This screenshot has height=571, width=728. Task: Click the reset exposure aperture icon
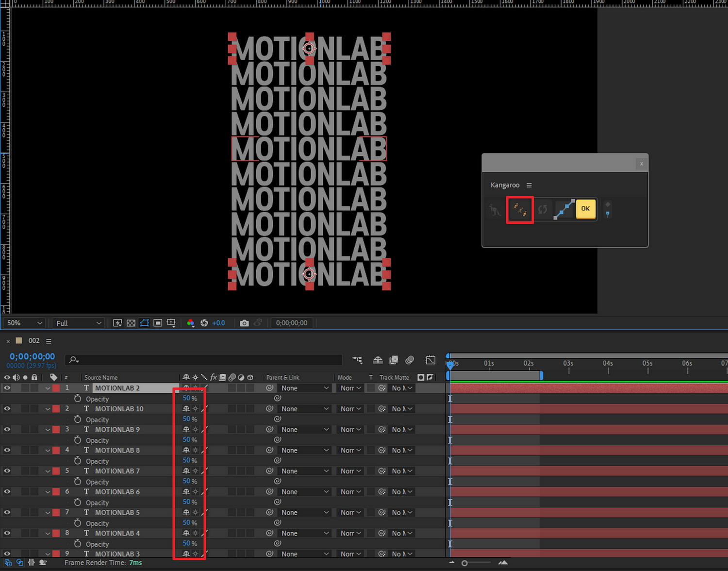point(204,323)
